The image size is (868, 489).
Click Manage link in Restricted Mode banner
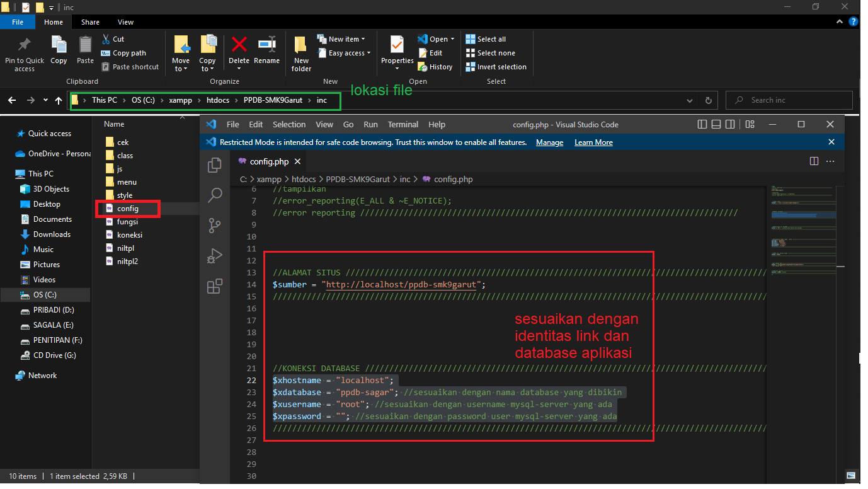coord(549,142)
